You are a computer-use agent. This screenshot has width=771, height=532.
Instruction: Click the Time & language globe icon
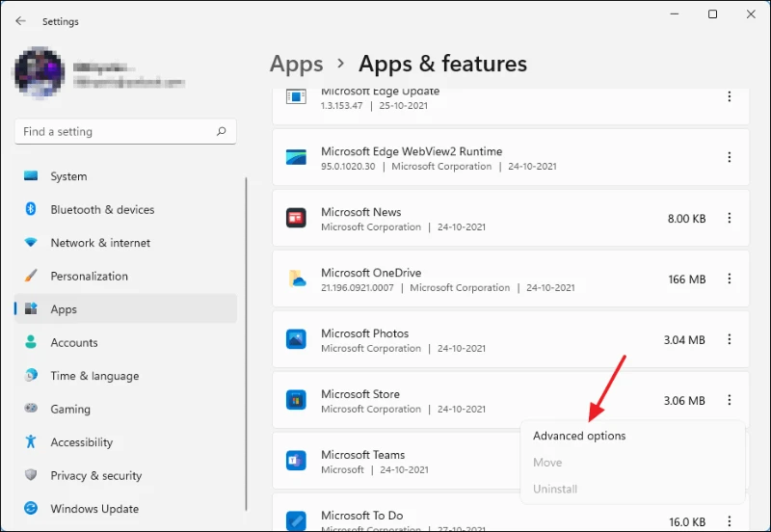pos(31,375)
